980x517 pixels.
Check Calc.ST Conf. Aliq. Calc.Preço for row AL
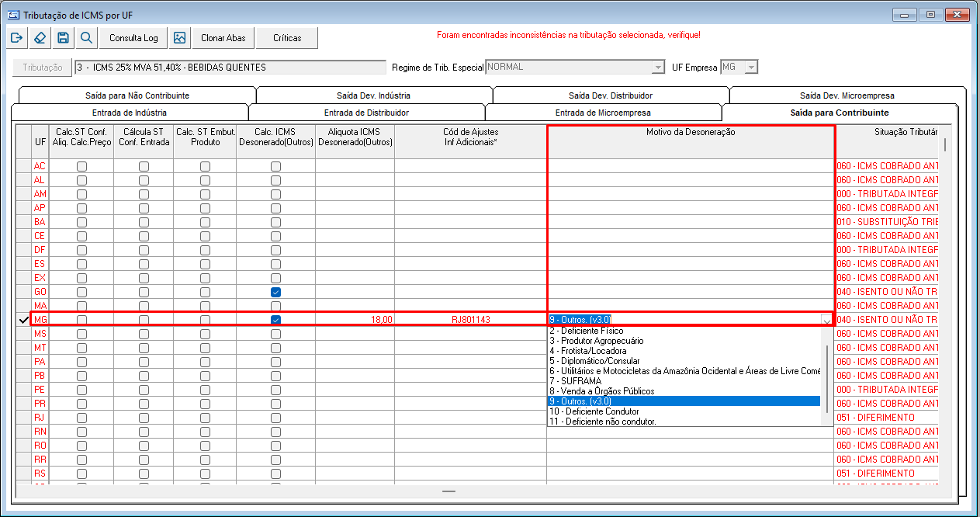[x=81, y=180]
